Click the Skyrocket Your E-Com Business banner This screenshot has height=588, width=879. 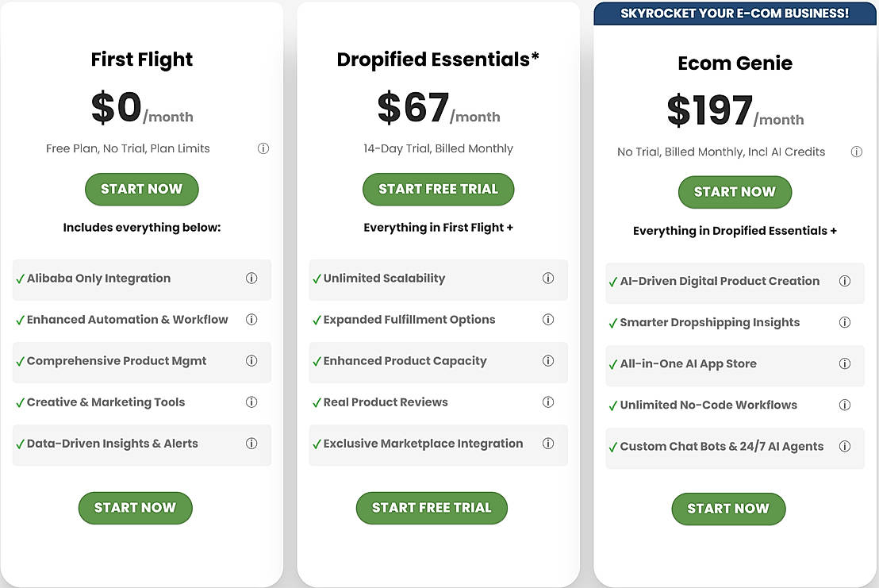coord(735,13)
